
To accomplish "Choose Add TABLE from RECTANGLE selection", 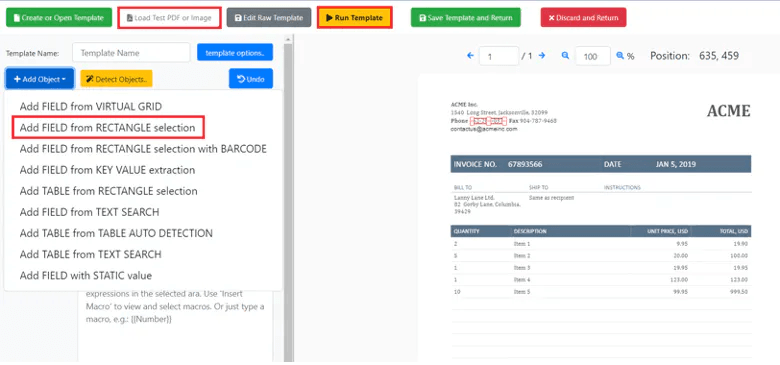I will point(108,191).
